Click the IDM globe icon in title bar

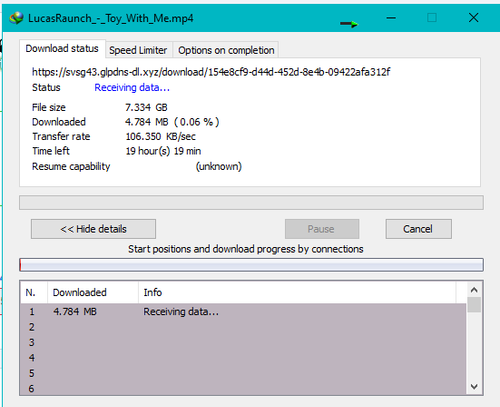(16, 18)
